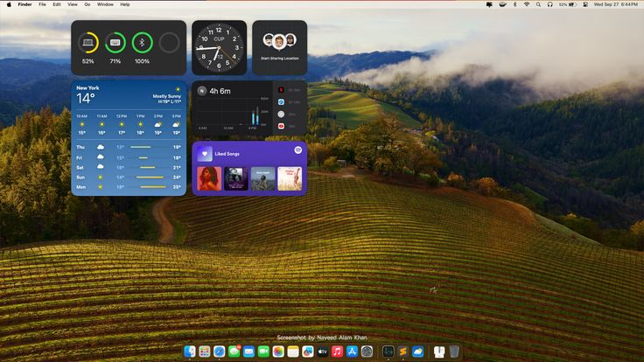Open the Help menu
Image resolution: width=644 pixels, height=362 pixels.
click(125, 4)
